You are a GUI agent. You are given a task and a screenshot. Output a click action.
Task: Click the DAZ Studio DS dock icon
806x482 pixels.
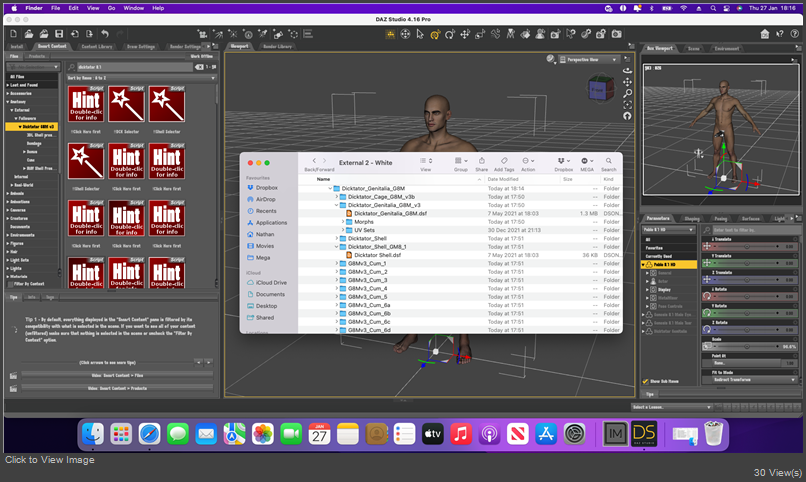(644, 434)
